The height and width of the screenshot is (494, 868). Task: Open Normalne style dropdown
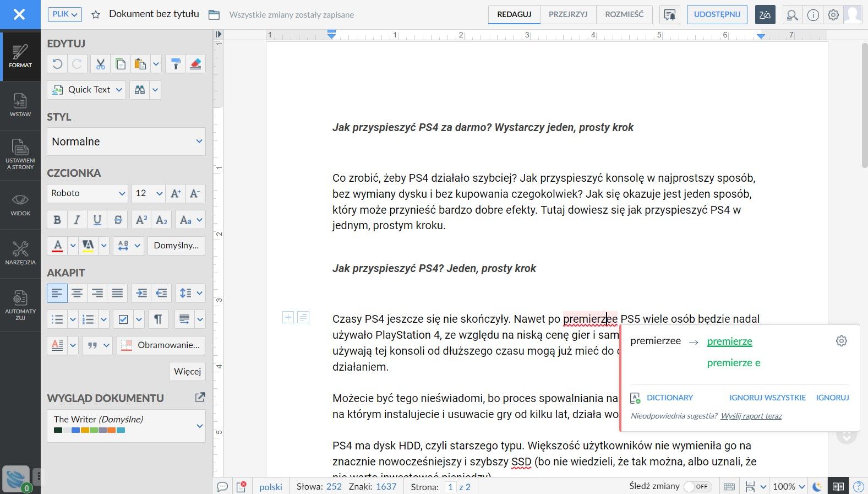[126, 142]
